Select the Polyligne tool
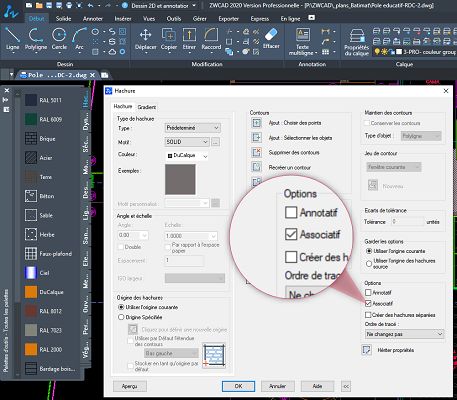This screenshot has width=457, height=400. coord(36,39)
